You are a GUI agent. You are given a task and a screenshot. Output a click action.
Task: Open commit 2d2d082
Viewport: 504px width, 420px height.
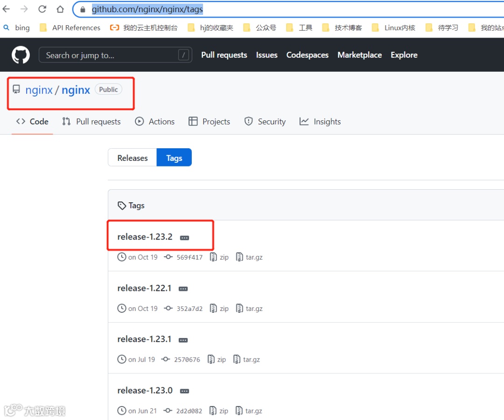pyautogui.click(x=189, y=411)
